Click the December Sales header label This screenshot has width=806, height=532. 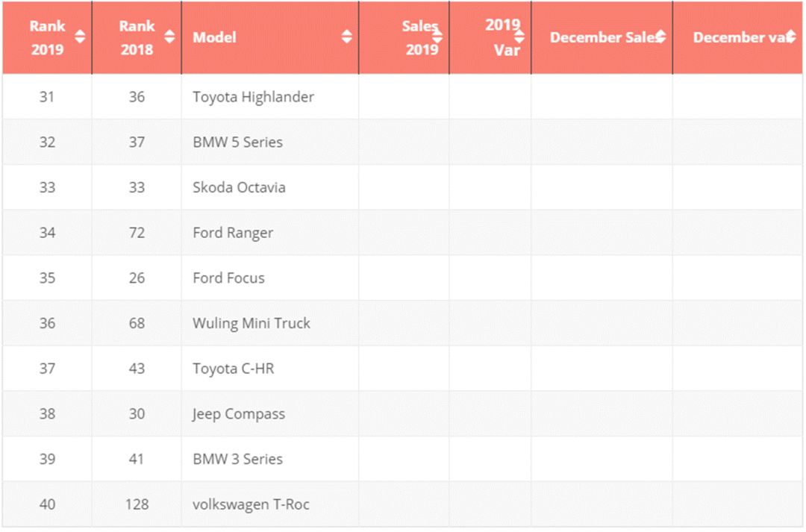pyautogui.click(x=603, y=37)
